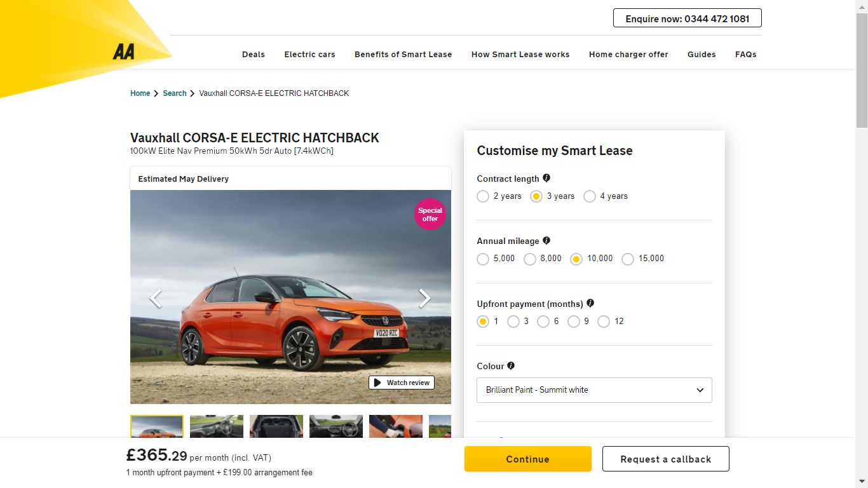Select the orange car exterior thumbnail

coord(157,426)
